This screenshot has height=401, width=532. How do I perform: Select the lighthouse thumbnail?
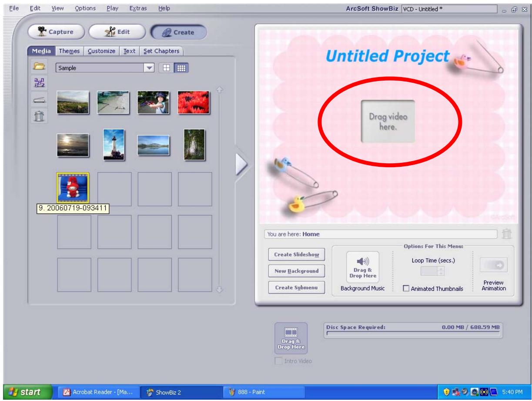[x=114, y=145]
